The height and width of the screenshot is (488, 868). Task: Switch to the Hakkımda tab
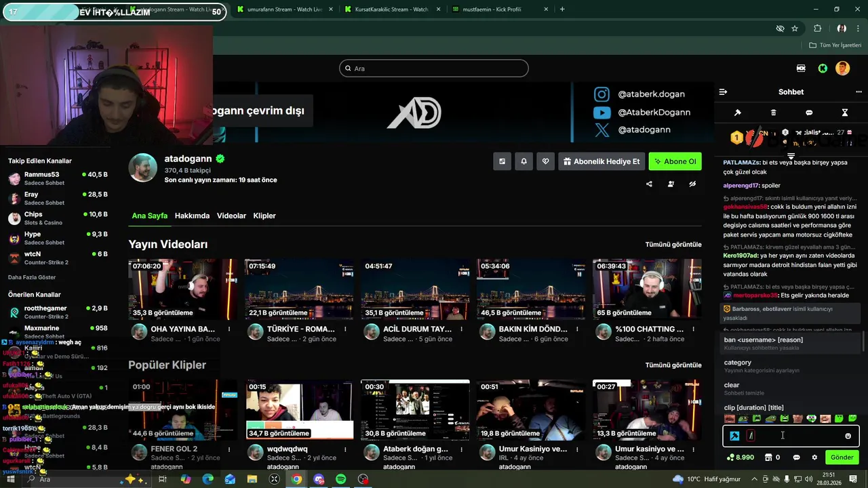pyautogui.click(x=192, y=216)
